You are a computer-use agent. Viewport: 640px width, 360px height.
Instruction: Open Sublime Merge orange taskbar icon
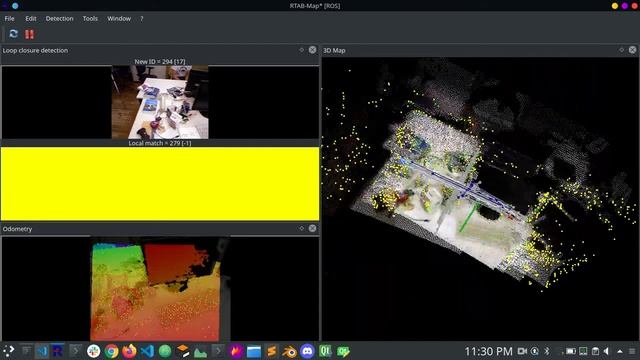tap(183, 351)
